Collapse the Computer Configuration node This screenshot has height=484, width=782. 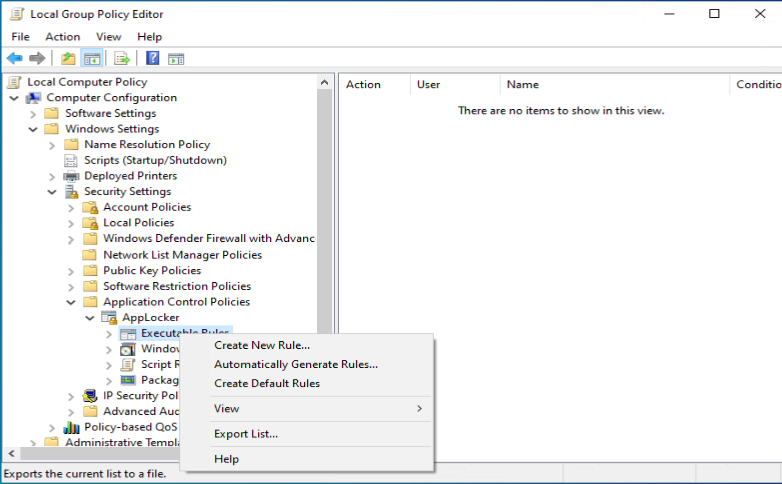(14, 98)
